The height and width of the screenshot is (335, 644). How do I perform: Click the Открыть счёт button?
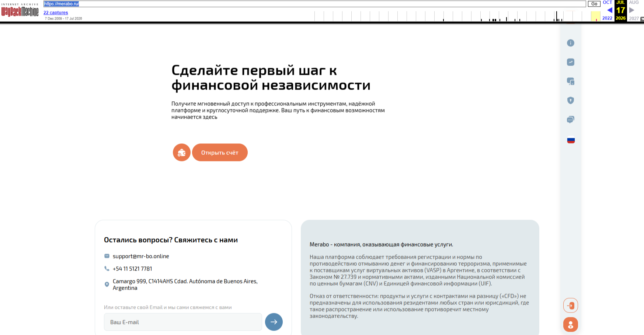(220, 153)
